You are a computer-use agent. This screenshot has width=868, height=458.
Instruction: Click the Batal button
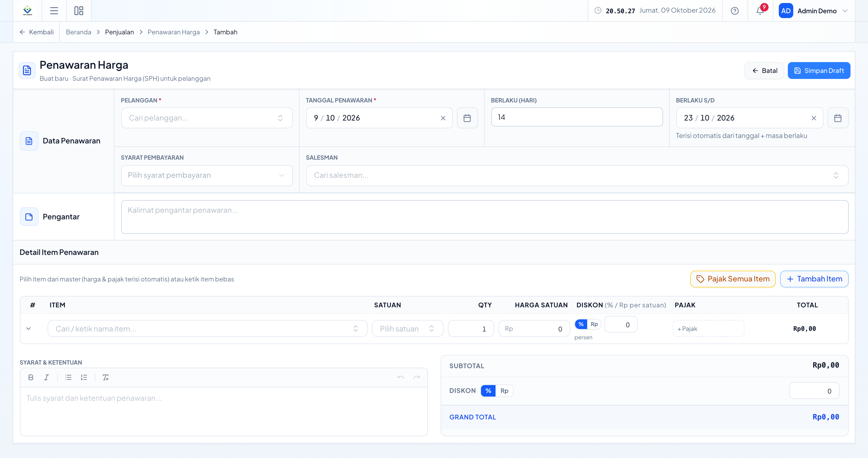[764, 71]
